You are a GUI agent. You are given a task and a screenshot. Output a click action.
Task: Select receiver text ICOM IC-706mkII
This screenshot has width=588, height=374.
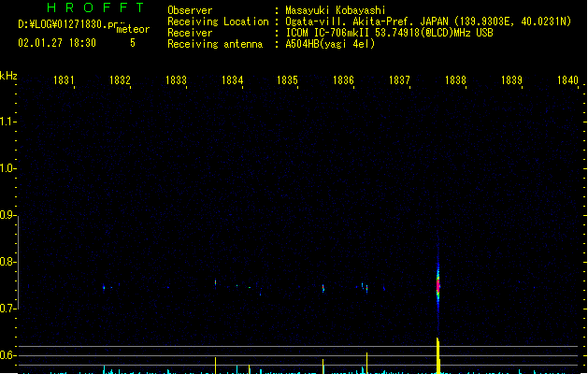click(327, 33)
